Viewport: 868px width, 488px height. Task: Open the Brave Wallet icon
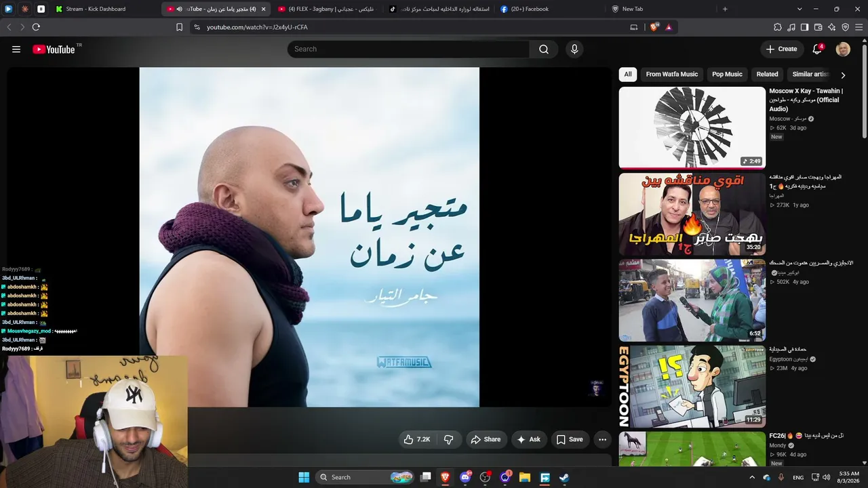pos(818,27)
